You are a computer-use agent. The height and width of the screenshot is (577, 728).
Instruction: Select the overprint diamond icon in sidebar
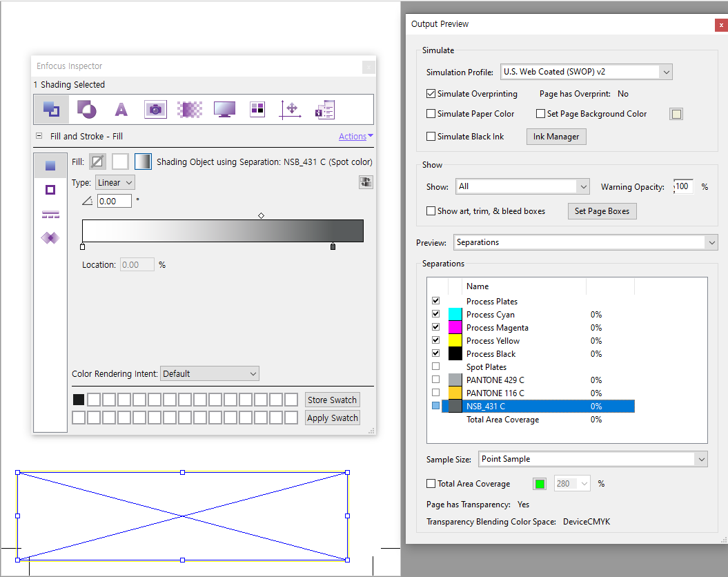click(x=50, y=238)
